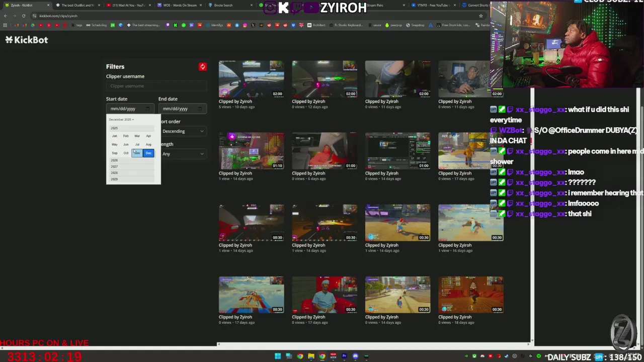Open the Scheduling bookmark
Image resolution: width=644 pixels, height=362 pixels.
[x=97, y=25]
